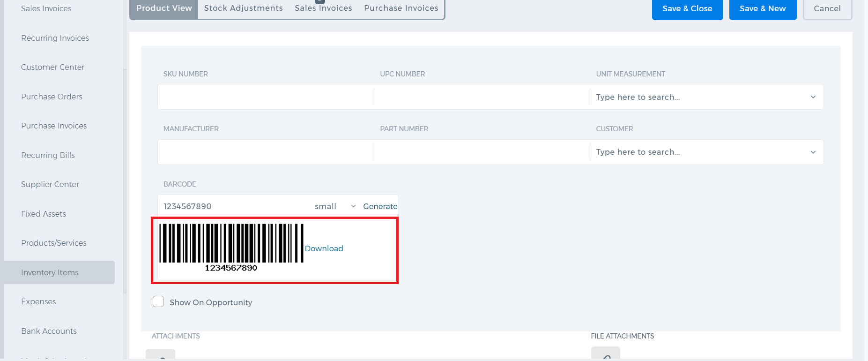Click the Save & New button
Viewport: 868px width, 361px height.
click(763, 9)
